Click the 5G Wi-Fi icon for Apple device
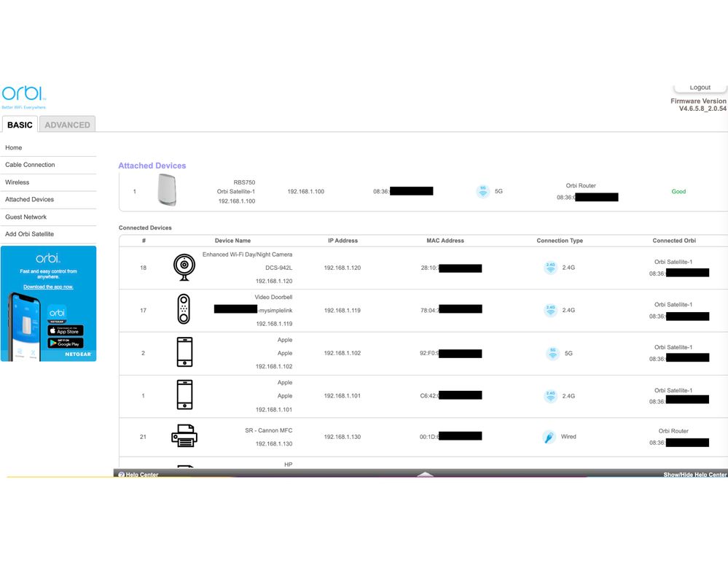The image size is (728, 563). pyautogui.click(x=552, y=353)
